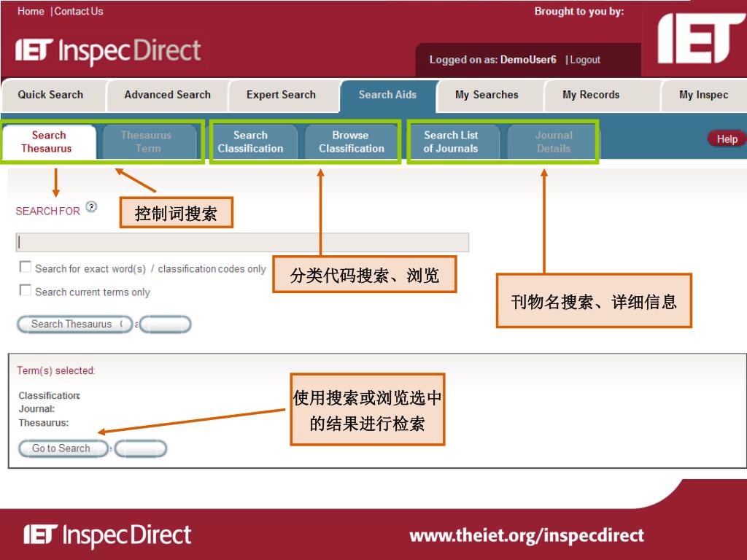Image resolution: width=747 pixels, height=560 pixels.
Task: Open the Browse Classification sub-tab
Action: point(351,141)
